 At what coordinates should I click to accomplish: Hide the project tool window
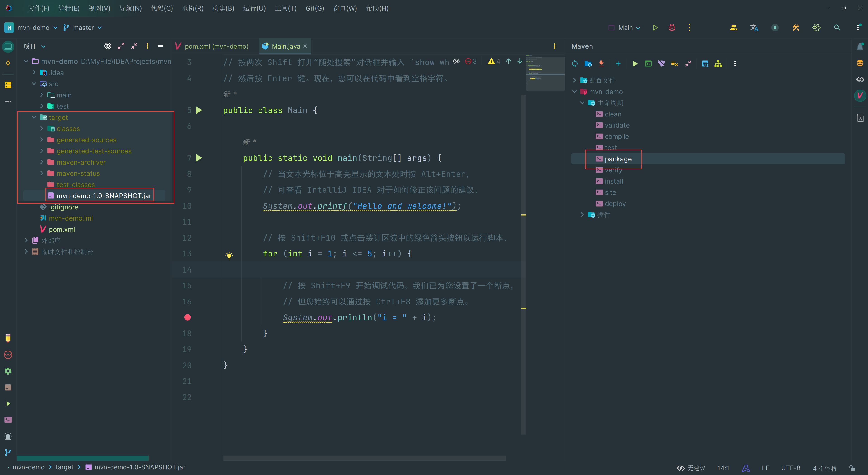click(x=161, y=46)
